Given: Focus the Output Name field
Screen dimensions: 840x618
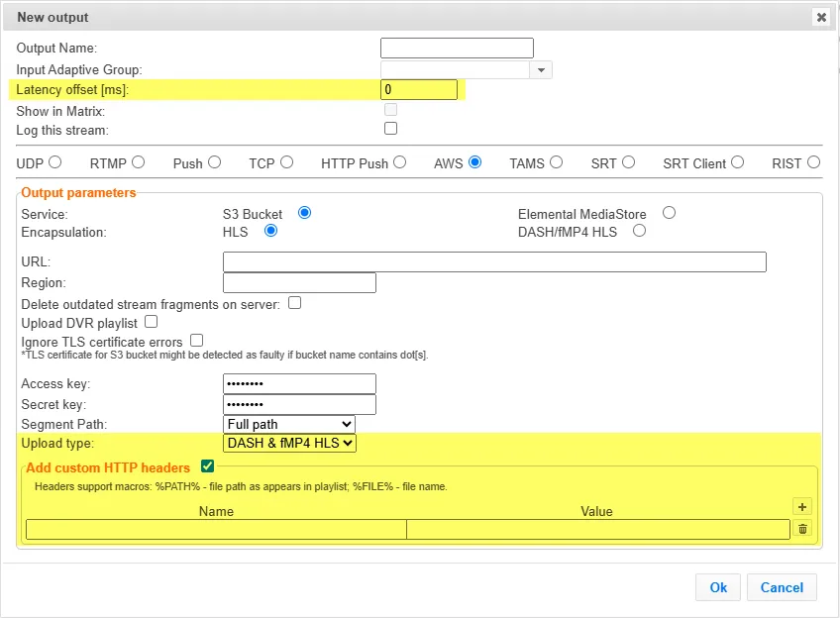Looking at the screenshot, I should click(x=457, y=49).
